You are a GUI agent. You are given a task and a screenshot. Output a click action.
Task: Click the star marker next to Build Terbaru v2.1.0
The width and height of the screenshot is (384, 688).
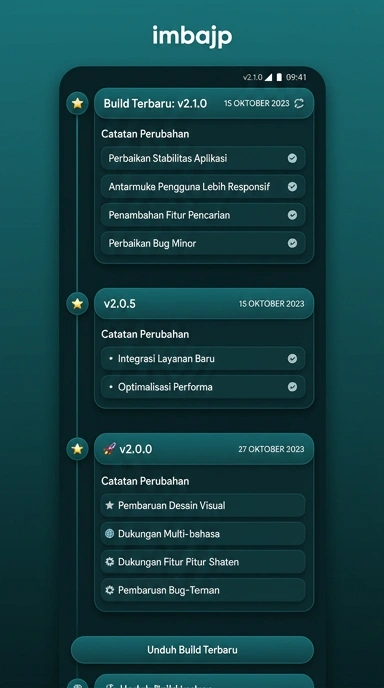click(x=77, y=103)
